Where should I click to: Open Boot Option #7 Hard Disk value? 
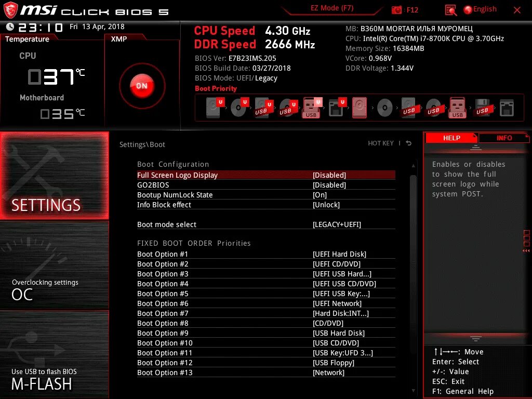coord(341,313)
